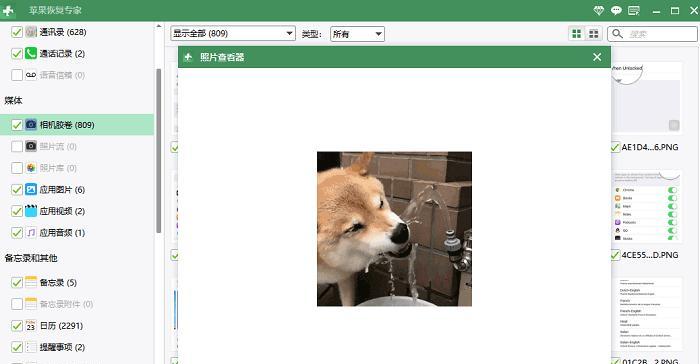The width and height of the screenshot is (700, 364).
Task: Uncheck the 通讯录 (628) checkbox
Action: tap(17, 32)
